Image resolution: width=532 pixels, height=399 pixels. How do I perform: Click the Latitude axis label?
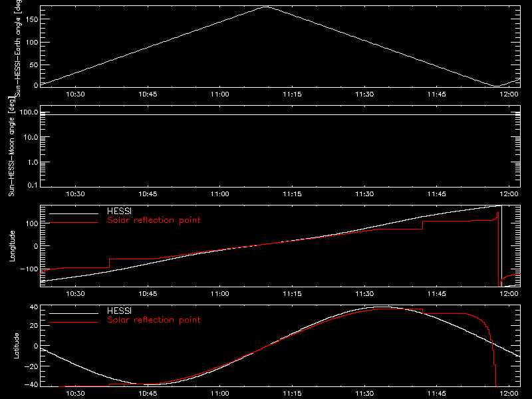[16, 346]
